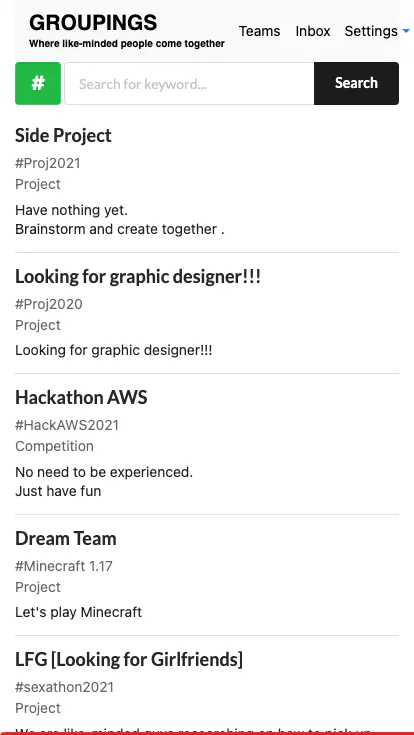Click the green hashtag icon button

point(38,83)
